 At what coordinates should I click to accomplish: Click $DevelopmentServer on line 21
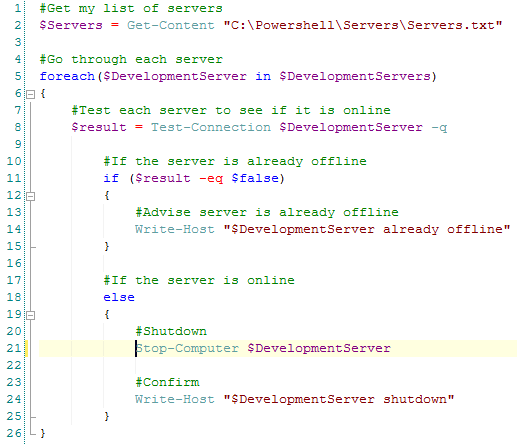319,348
